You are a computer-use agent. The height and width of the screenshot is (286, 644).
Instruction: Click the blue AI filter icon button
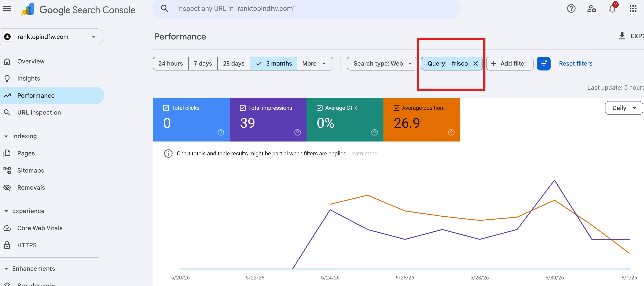[x=544, y=64]
